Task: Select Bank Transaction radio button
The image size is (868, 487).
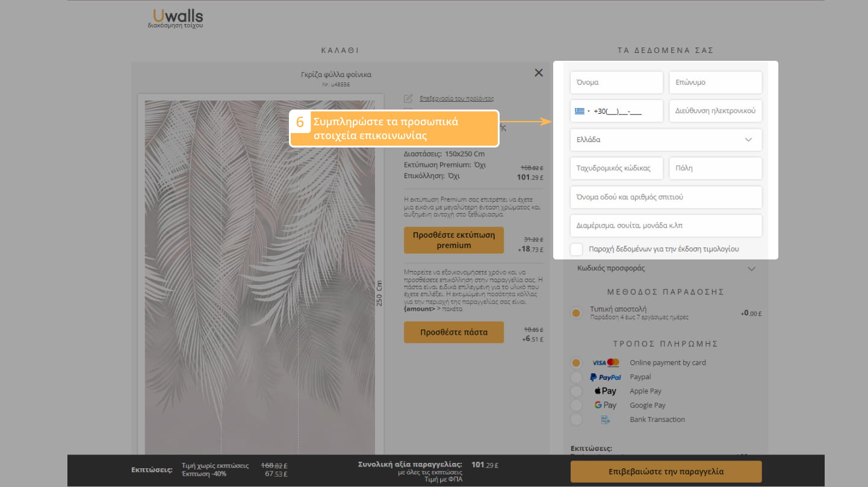Action: (576, 420)
